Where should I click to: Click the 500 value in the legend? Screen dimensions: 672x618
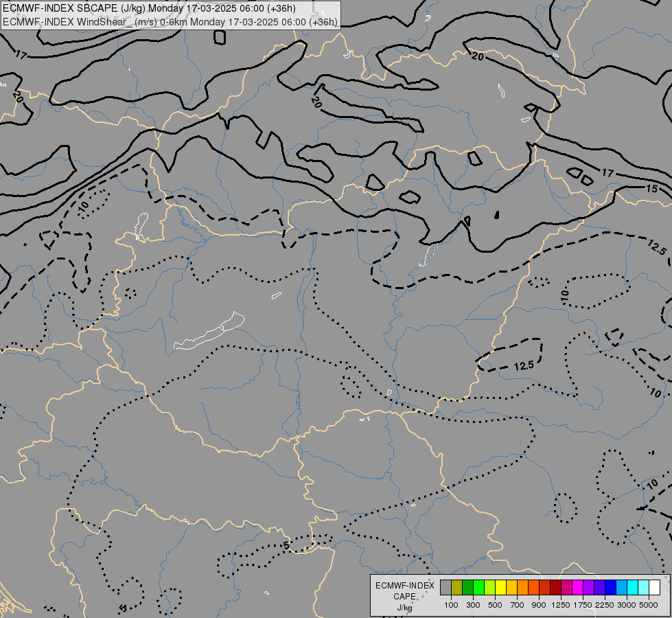[x=495, y=605]
